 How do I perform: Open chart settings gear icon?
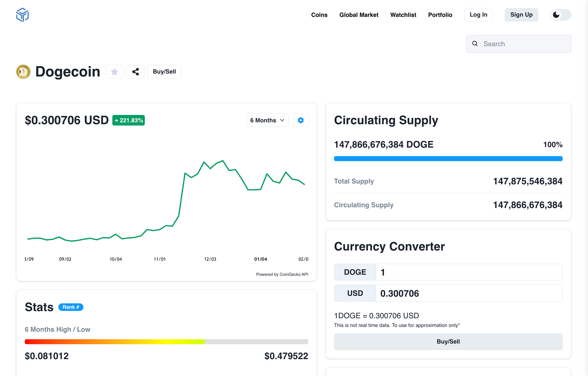click(301, 120)
